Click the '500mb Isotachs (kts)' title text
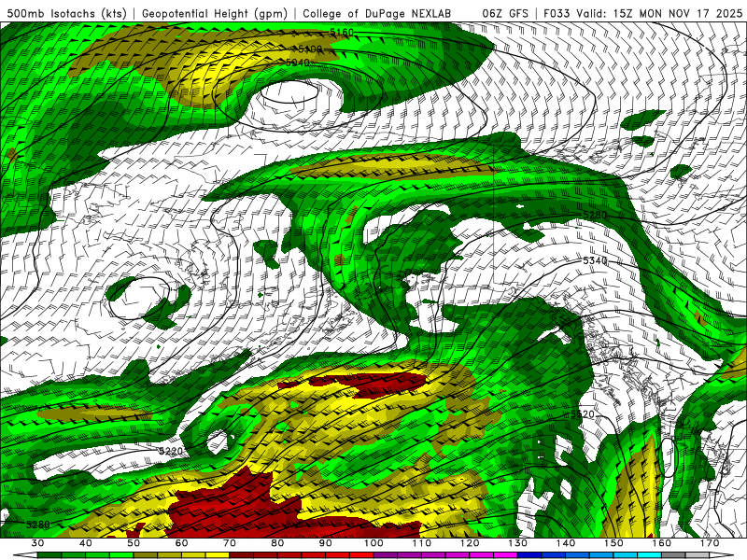The image size is (747, 560). point(66,13)
